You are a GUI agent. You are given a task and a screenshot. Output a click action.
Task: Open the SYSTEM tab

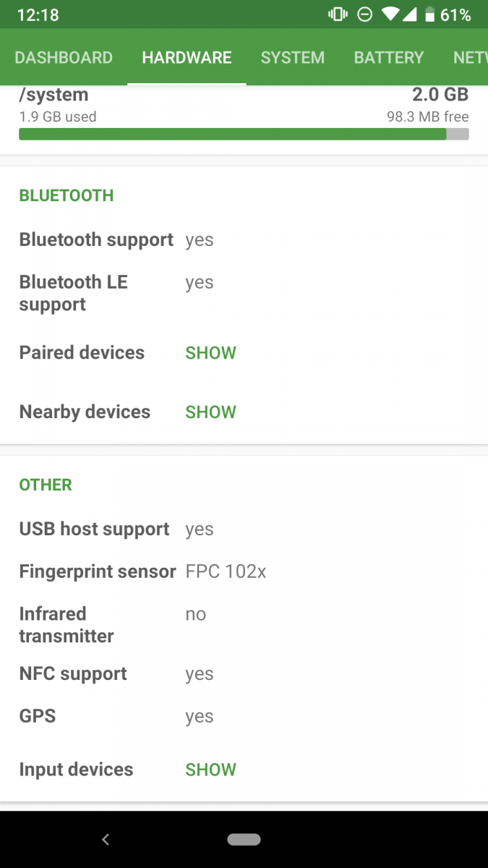(293, 57)
